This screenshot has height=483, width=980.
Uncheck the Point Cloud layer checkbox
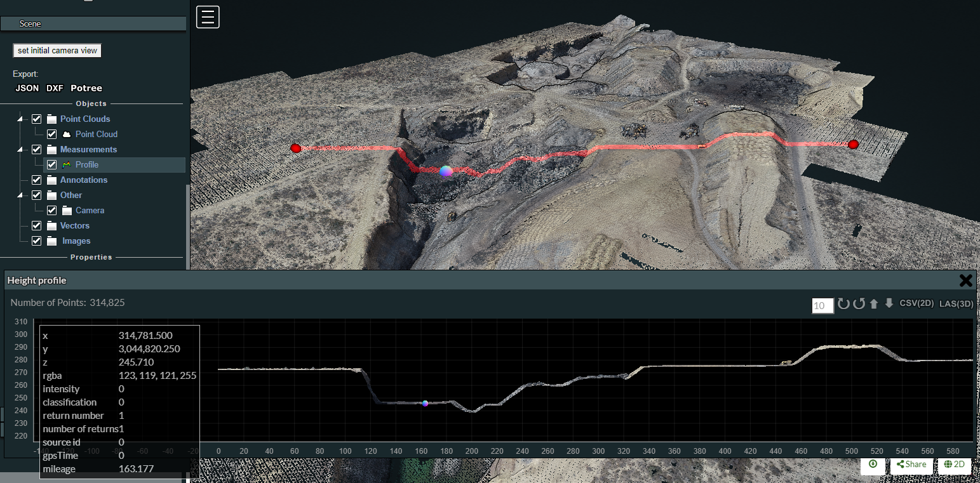(52, 134)
